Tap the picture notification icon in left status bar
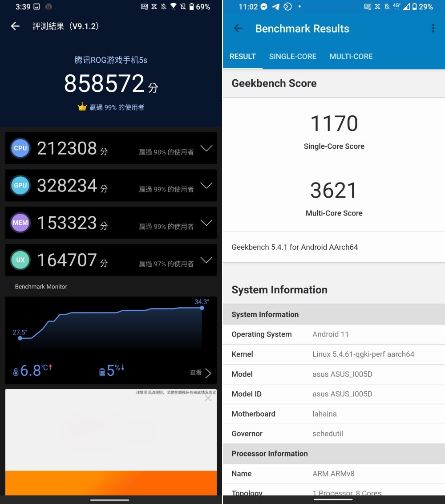Viewport: 445px width, 504px height. point(36,6)
